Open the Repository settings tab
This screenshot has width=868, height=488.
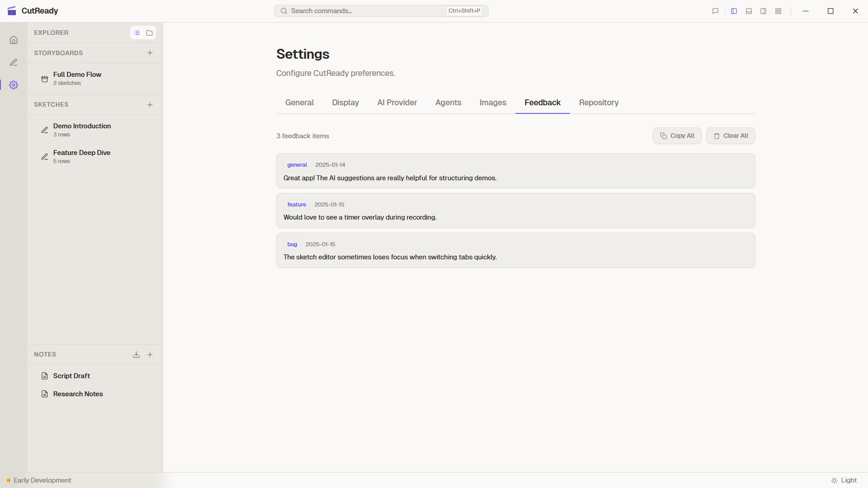pos(599,103)
